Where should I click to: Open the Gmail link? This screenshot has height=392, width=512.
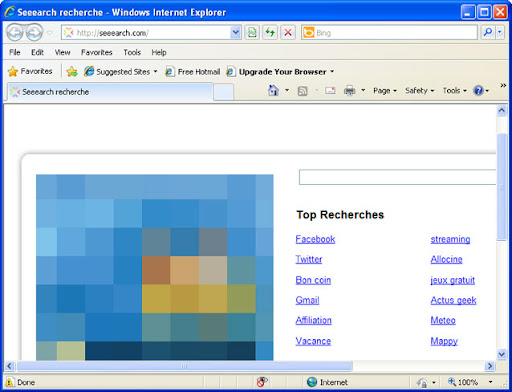[307, 300]
